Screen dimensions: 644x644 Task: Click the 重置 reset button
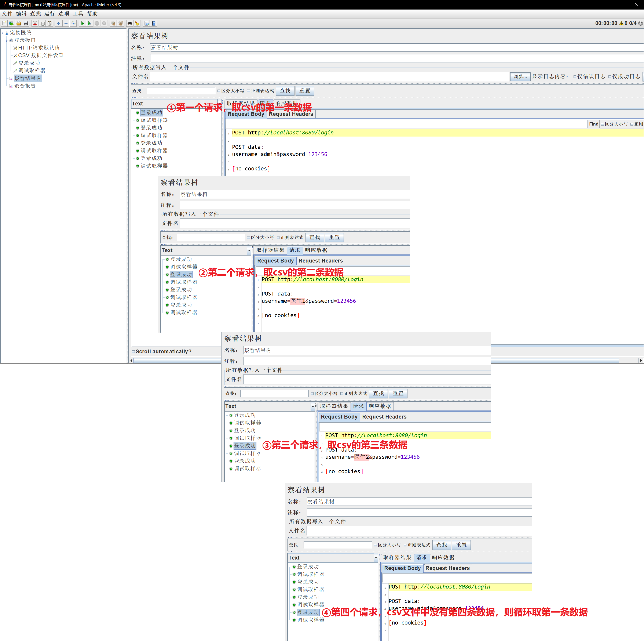pos(304,91)
